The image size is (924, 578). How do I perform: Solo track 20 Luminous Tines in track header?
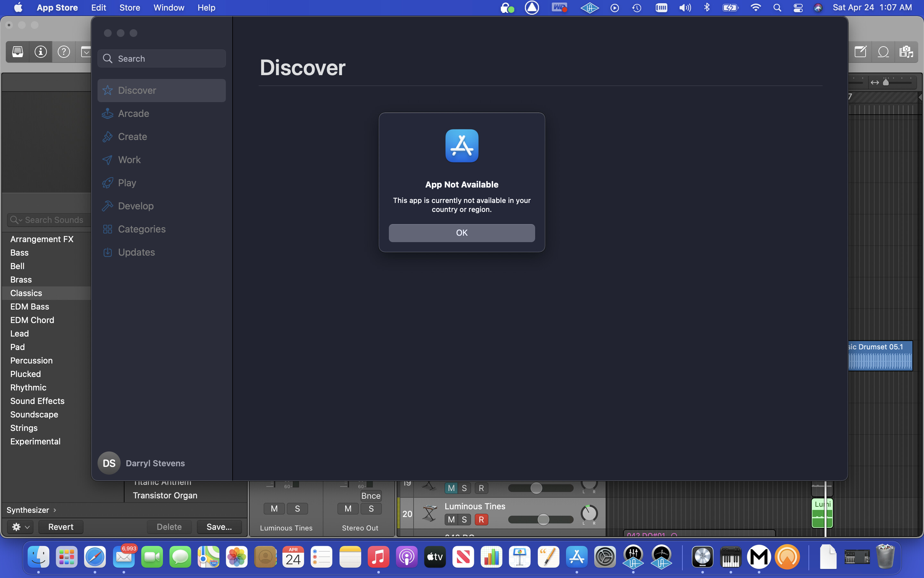[x=464, y=520]
